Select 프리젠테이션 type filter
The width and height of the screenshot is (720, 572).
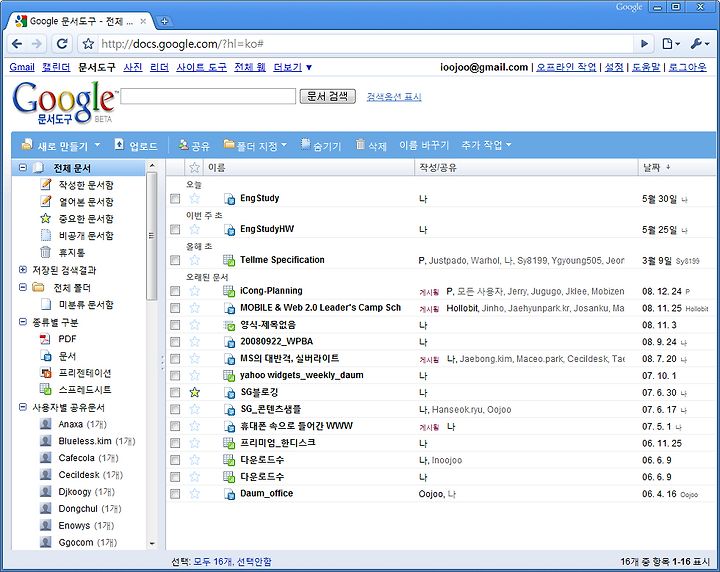(84, 373)
